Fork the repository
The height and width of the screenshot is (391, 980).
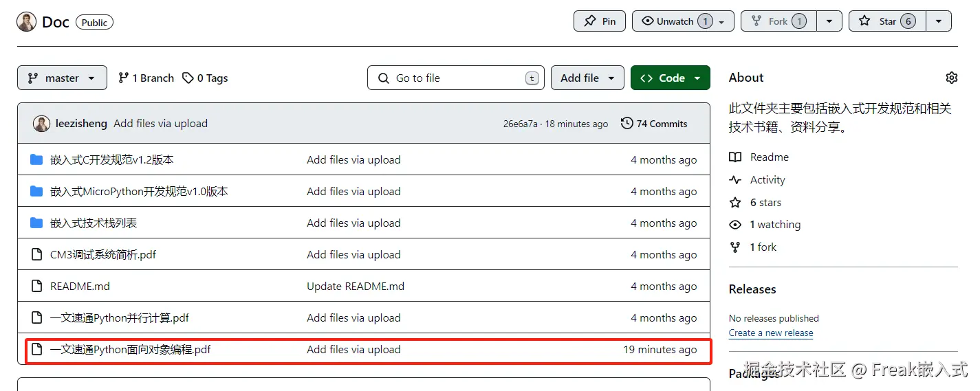778,21
